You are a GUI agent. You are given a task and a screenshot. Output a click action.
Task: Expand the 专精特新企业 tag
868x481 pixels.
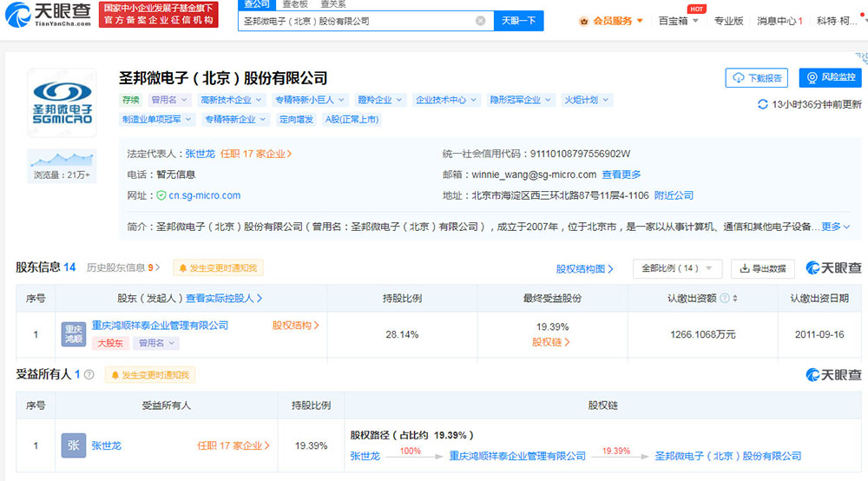click(235, 119)
